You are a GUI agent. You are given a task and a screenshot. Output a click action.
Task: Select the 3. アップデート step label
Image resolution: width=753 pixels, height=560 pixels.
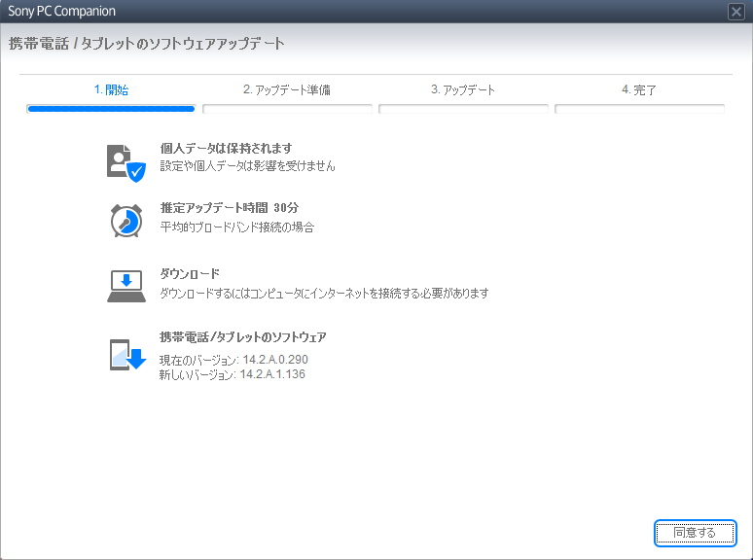(463, 89)
